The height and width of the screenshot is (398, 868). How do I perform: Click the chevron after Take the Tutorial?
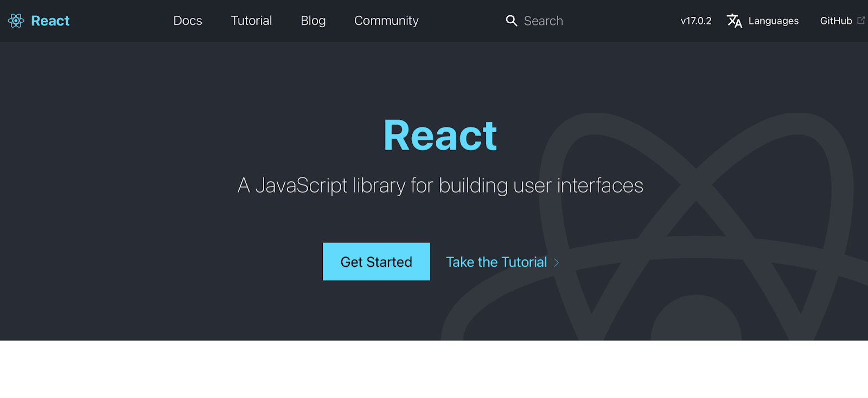pos(557,262)
